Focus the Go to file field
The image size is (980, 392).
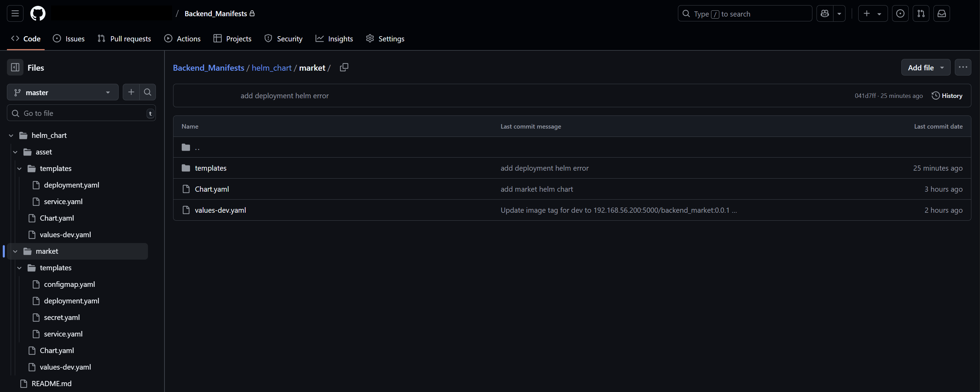pos(81,113)
